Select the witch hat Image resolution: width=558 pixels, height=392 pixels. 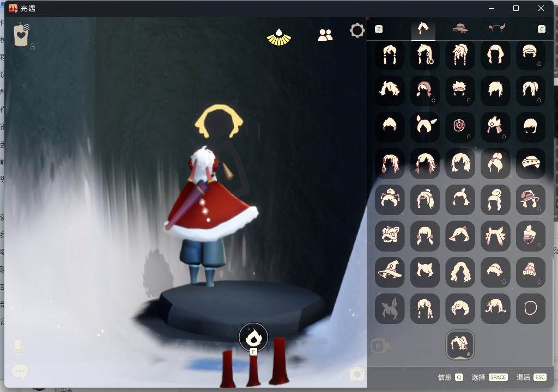390,272
